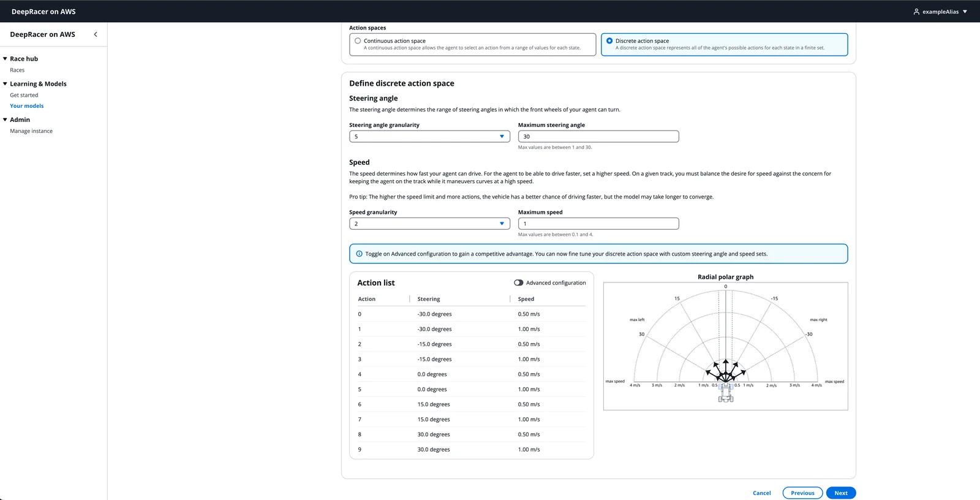Click 'max left' label in polar graph
This screenshot has height=500, width=980.
pyautogui.click(x=637, y=320)
